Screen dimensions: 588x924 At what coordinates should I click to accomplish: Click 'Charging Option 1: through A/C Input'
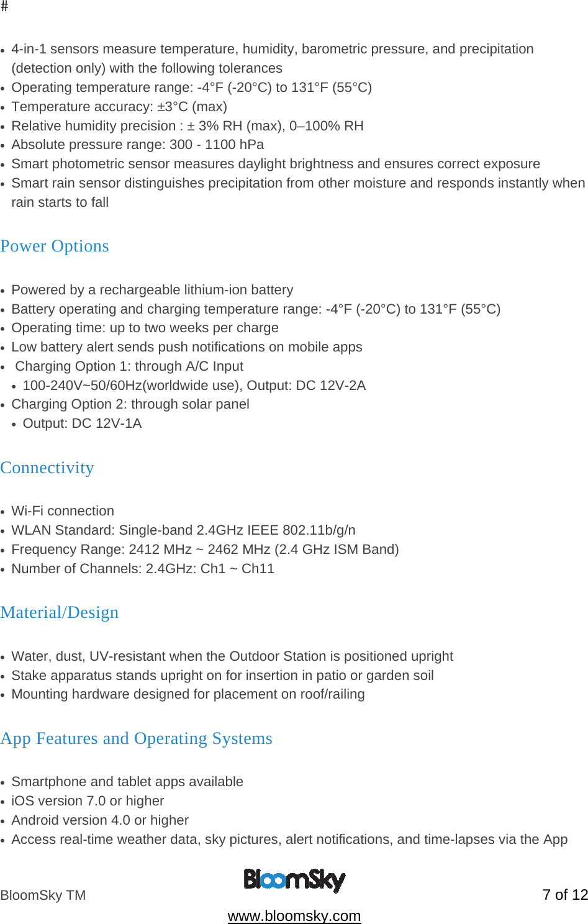click(x=129, y=366)
